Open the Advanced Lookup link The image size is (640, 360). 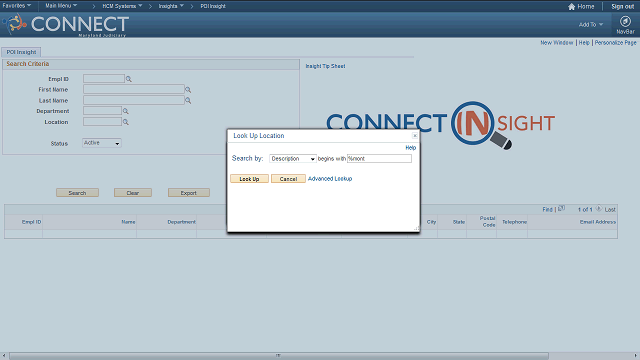(330, 179)
